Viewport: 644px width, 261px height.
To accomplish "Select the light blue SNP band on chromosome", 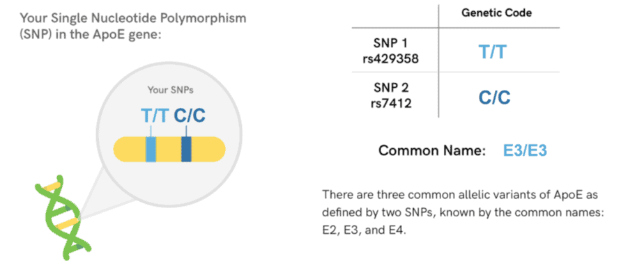I will tap(151, 150).
